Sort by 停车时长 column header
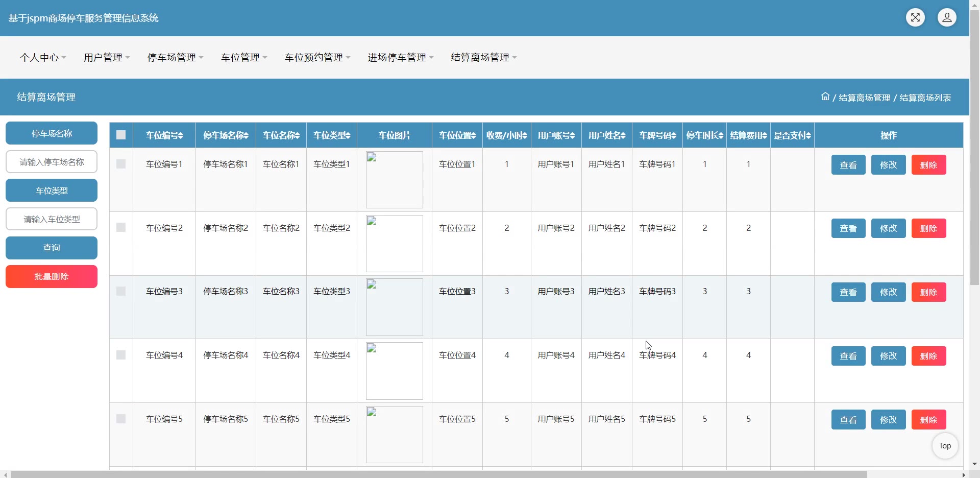The height and width of the screenshot is (478, 980). tap(705, 135)
